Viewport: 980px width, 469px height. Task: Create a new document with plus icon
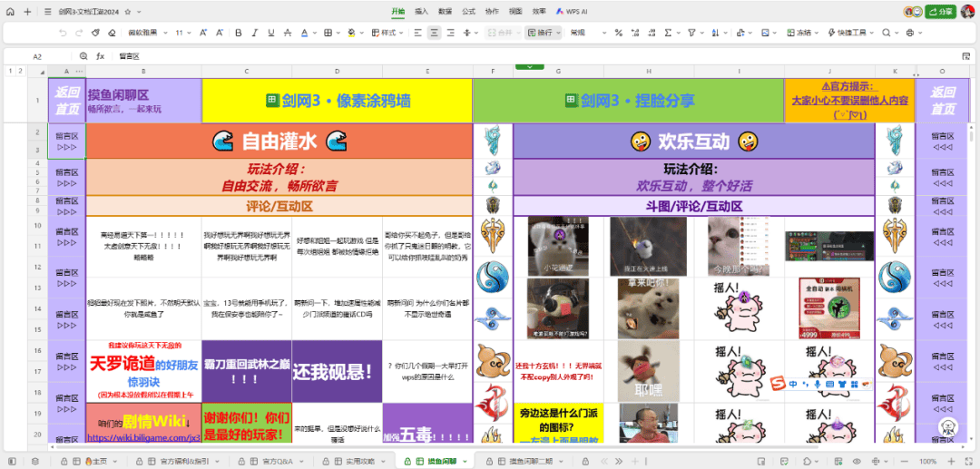27,11
